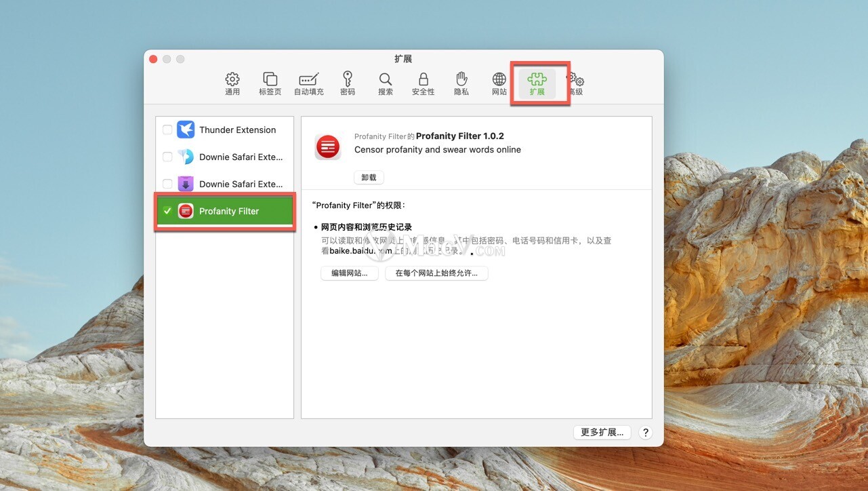Click the '"Profanity Filter"的权限:' heading
868x491 pixels.
coord(358,205)
